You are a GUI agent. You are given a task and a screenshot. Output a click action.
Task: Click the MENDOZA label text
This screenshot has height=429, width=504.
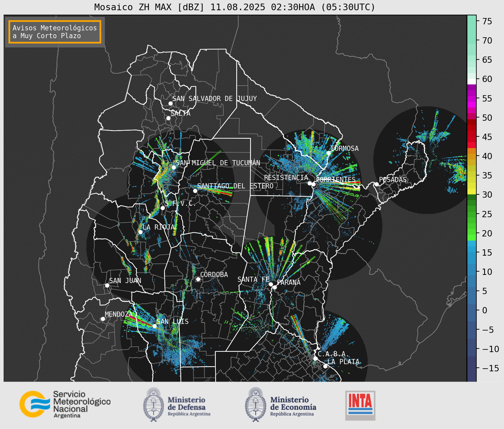[x=118, y=314]
